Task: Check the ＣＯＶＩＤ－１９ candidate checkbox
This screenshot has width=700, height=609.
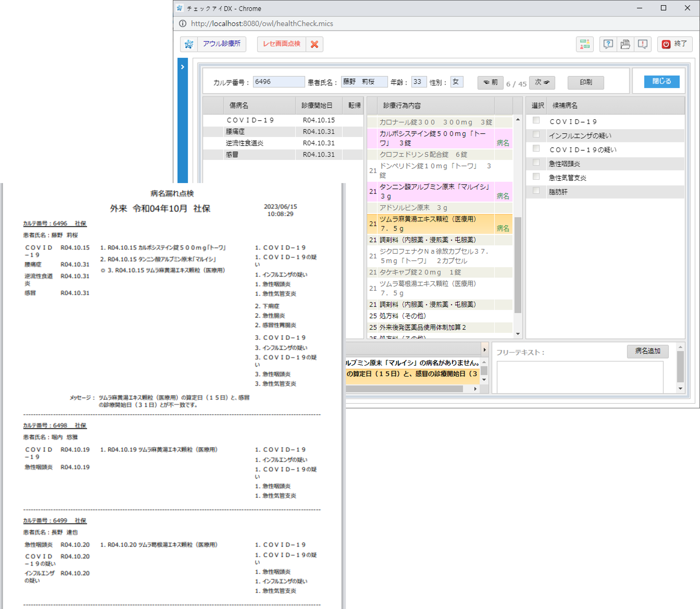Action: coord(536,120)
